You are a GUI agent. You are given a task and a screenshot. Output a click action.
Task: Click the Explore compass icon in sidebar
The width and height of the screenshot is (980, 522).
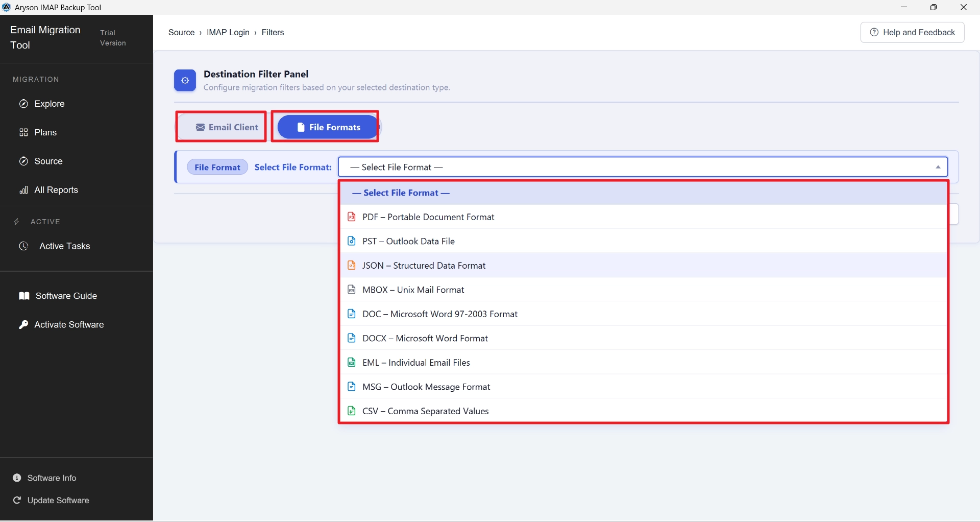point(23,104)
